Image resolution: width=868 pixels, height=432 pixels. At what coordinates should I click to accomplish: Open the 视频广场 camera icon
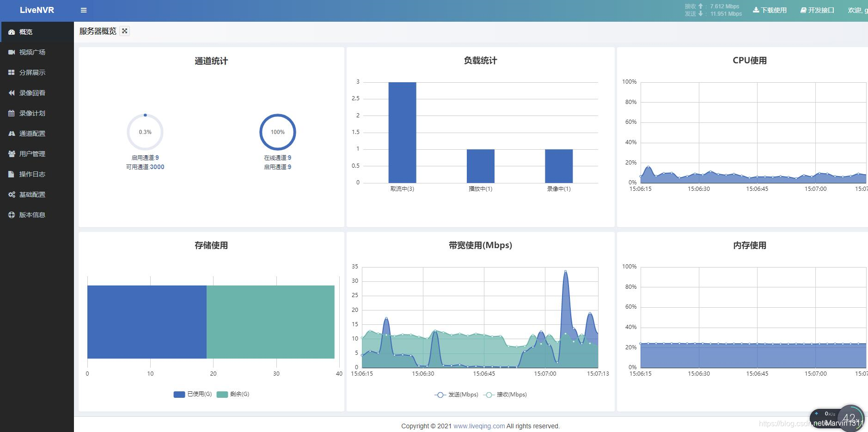[12, 52]
